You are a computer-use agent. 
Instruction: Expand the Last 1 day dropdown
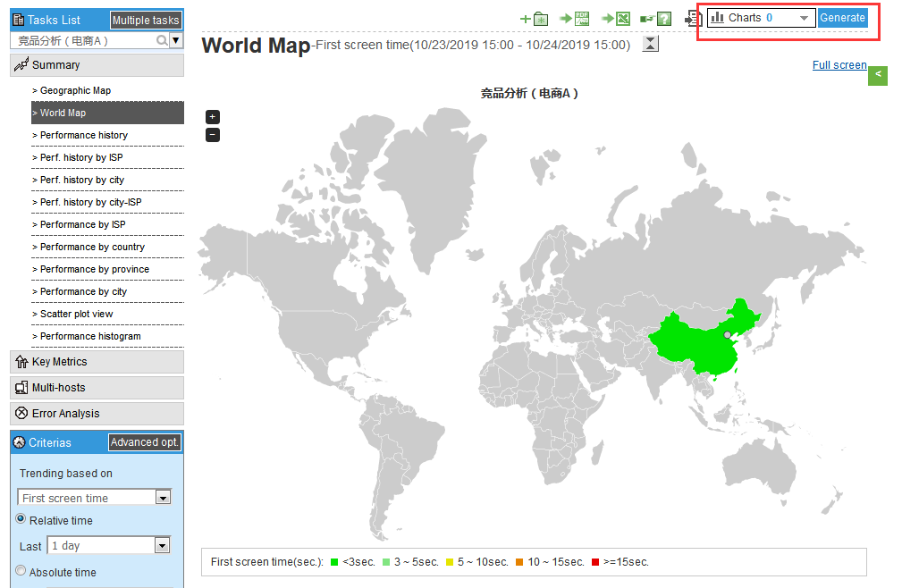click(162, 545)
